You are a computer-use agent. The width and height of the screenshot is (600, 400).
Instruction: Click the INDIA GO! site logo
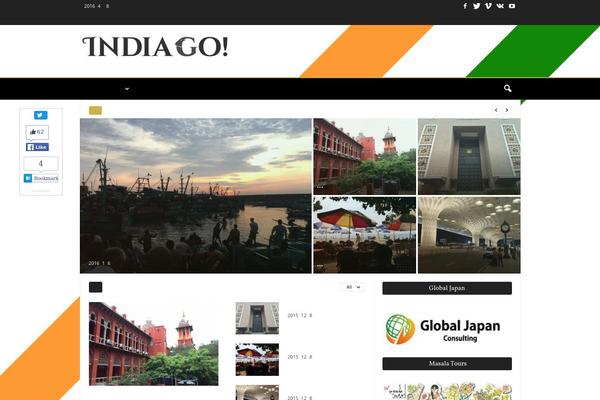point(155,47)
